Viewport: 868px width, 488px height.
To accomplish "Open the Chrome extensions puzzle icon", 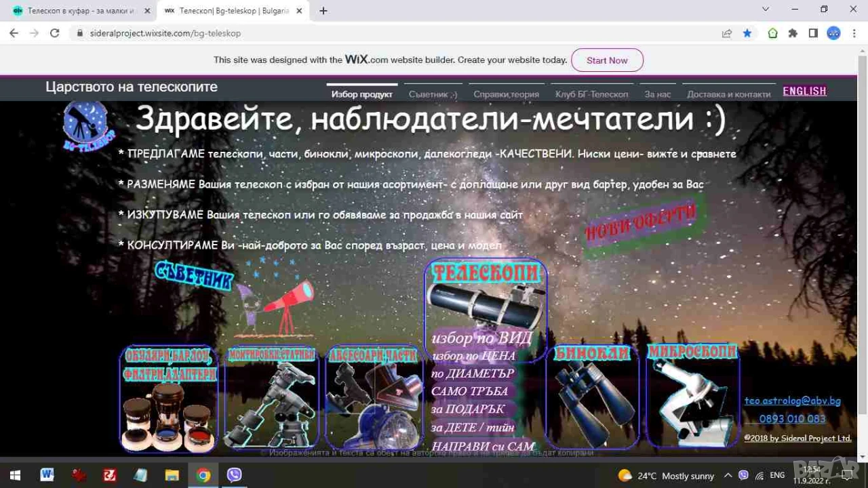I will [793, 33].
